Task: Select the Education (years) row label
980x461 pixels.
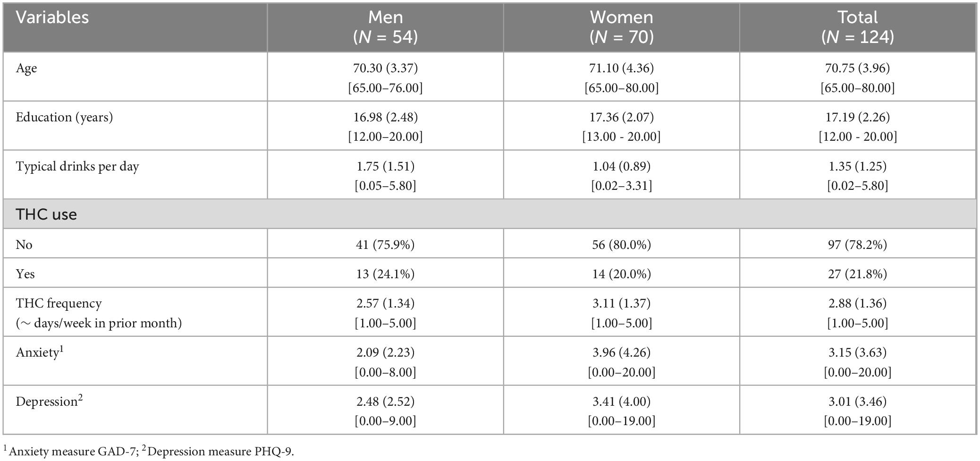Action: point(64,117)
